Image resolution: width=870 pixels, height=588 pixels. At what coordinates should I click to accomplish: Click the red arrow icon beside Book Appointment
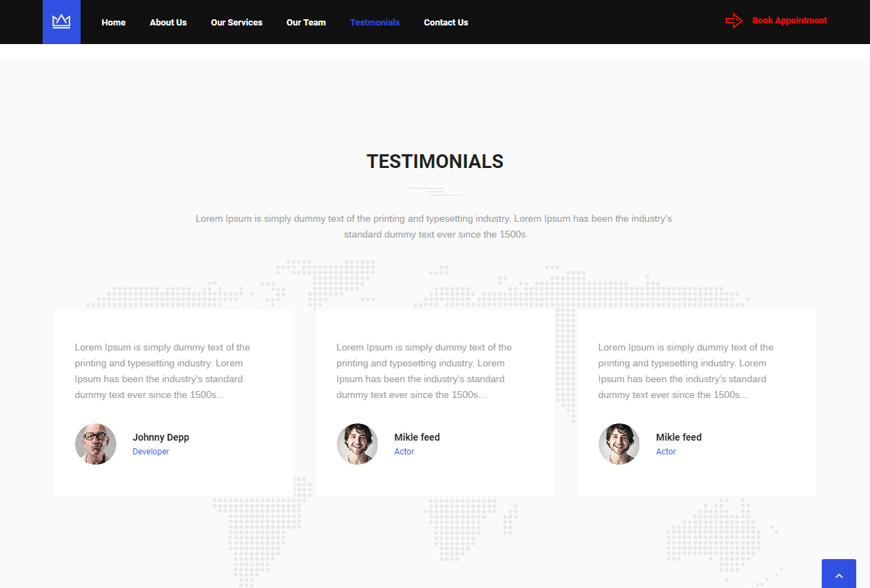tap(734, 21)
